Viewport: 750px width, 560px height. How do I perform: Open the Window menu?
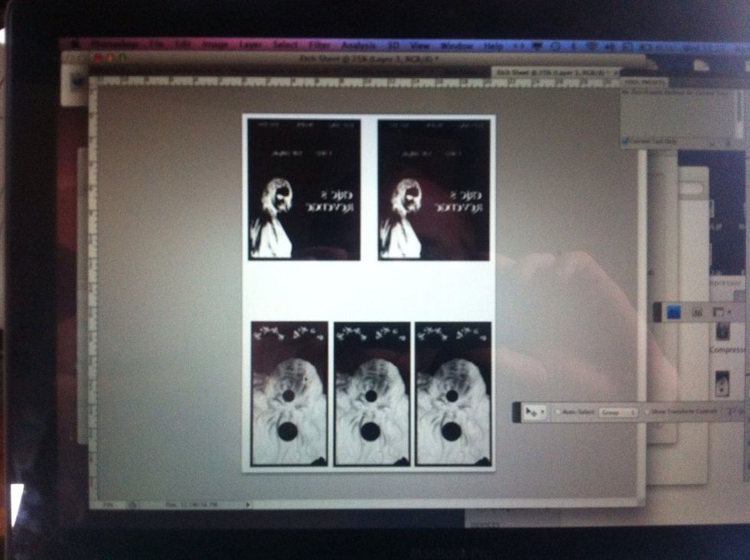(456, 46)
